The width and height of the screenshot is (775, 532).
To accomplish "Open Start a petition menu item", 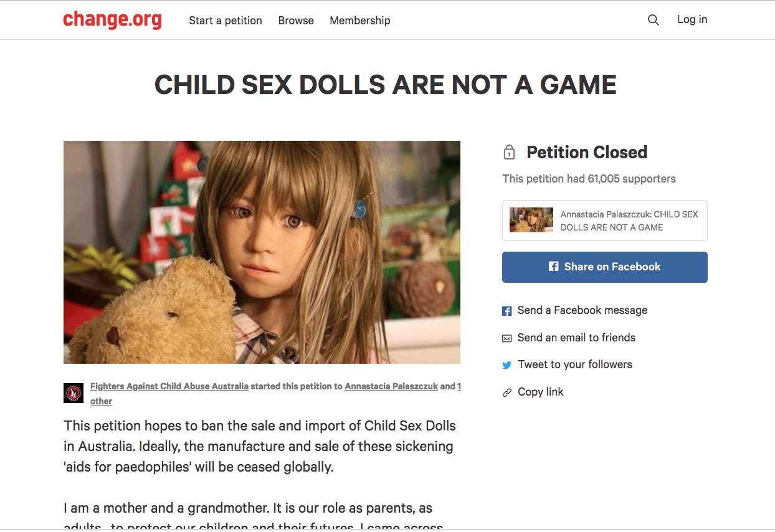I will [x=226, y=21].
